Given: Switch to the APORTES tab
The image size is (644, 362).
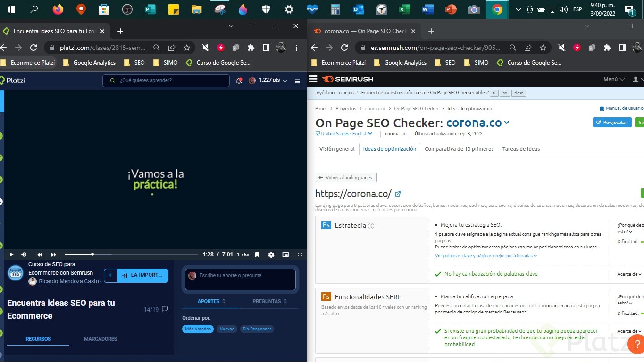Looking at the screenshot, I should 211,301.
